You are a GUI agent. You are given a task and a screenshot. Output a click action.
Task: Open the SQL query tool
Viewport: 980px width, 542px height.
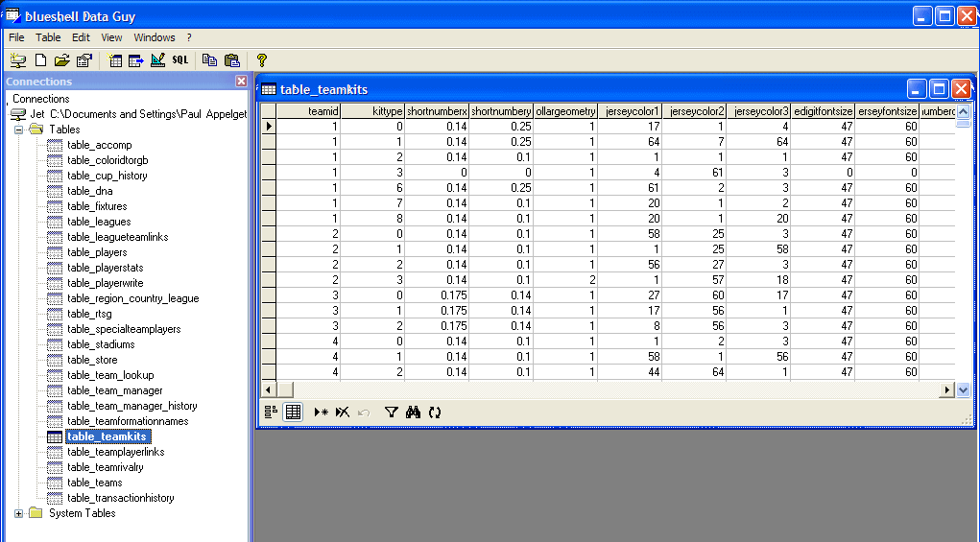click(x=180, y=60)
